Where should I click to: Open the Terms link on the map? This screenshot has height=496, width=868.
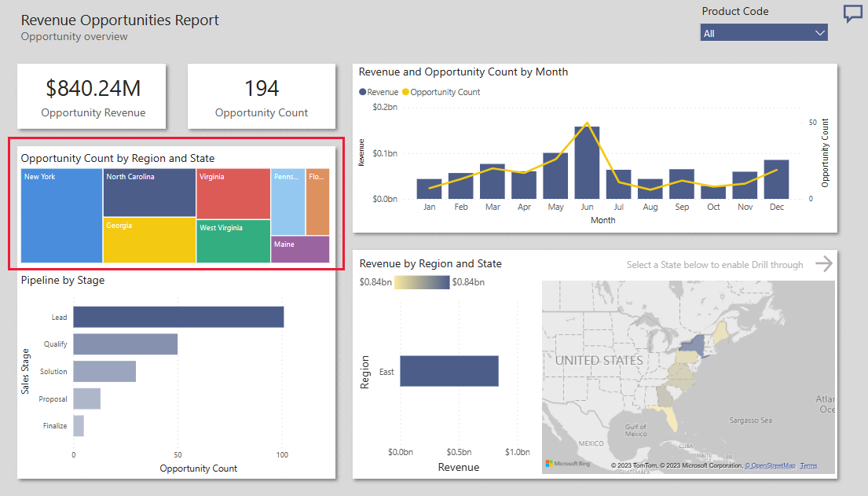808,465
